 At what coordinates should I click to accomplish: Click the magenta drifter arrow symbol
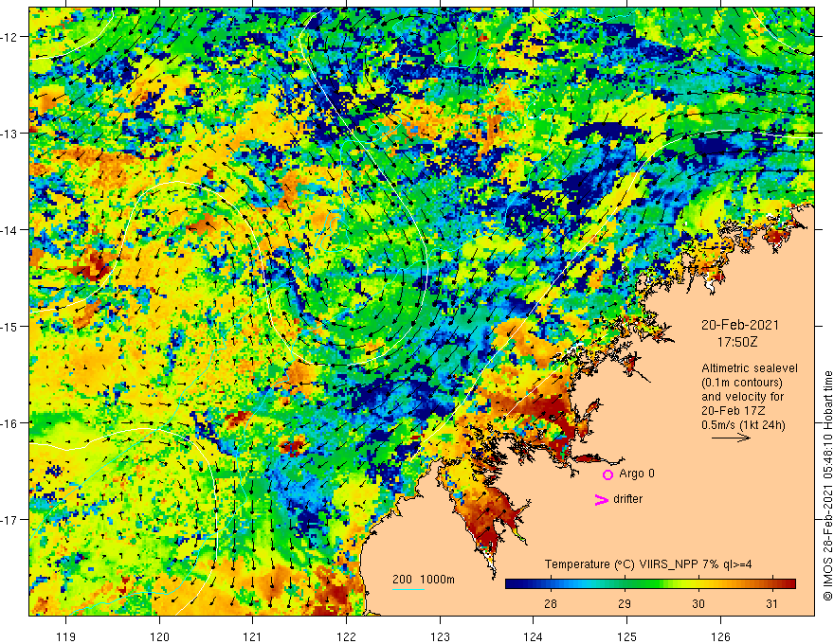coord(602,499)
